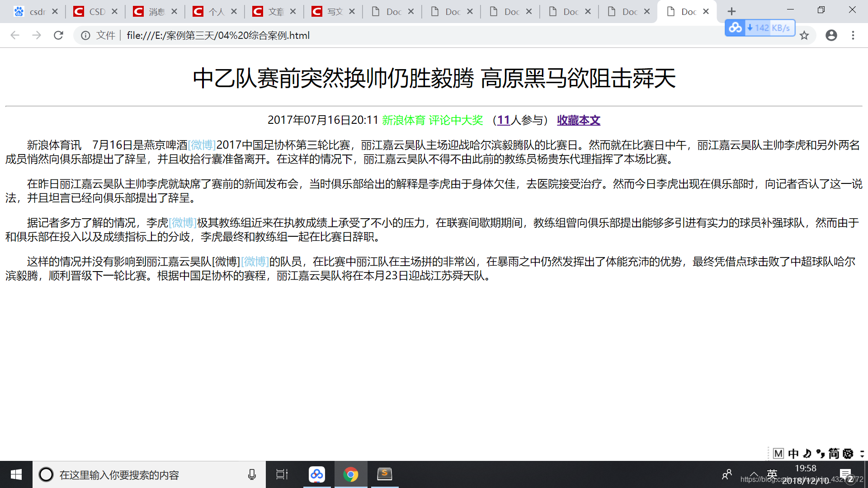The width and height of the screenshot is (868, 488).
Task: Close the csdn tab
Action: tap(55, 11)
